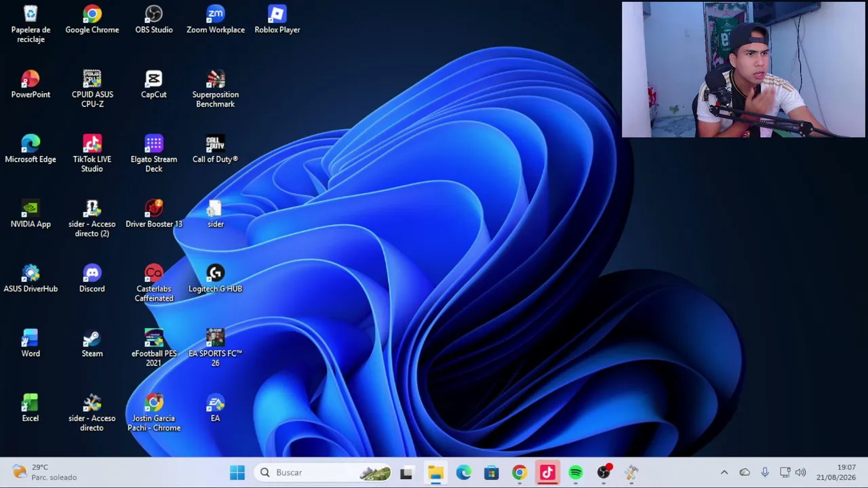The image size is (868, 488).
Task: Switch to Spotify in the taskbar
Action: 576,472
